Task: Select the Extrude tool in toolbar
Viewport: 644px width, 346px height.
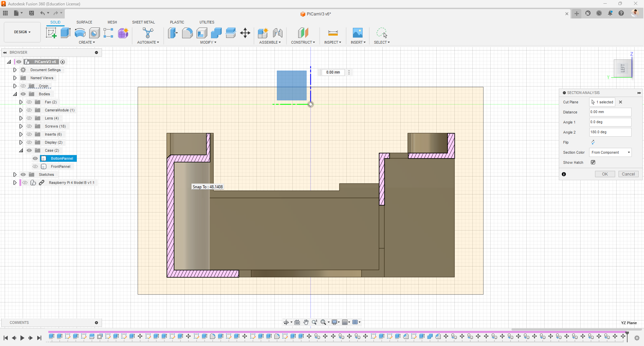Action: pos(65,33)
